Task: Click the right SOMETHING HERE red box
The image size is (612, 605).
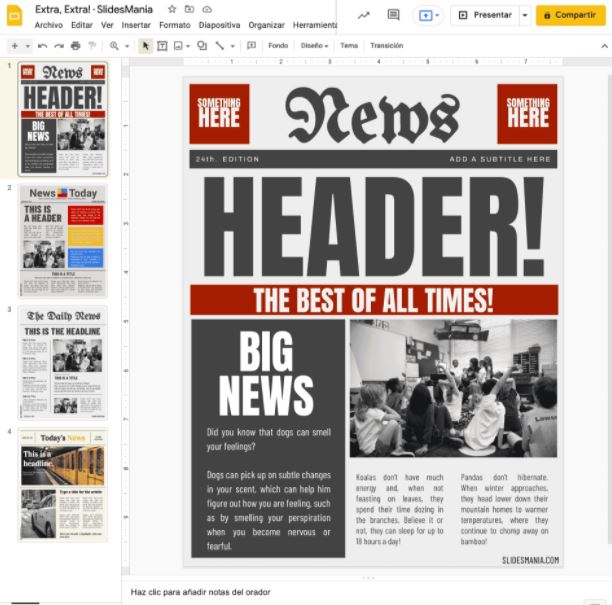Action: (527, 114)
